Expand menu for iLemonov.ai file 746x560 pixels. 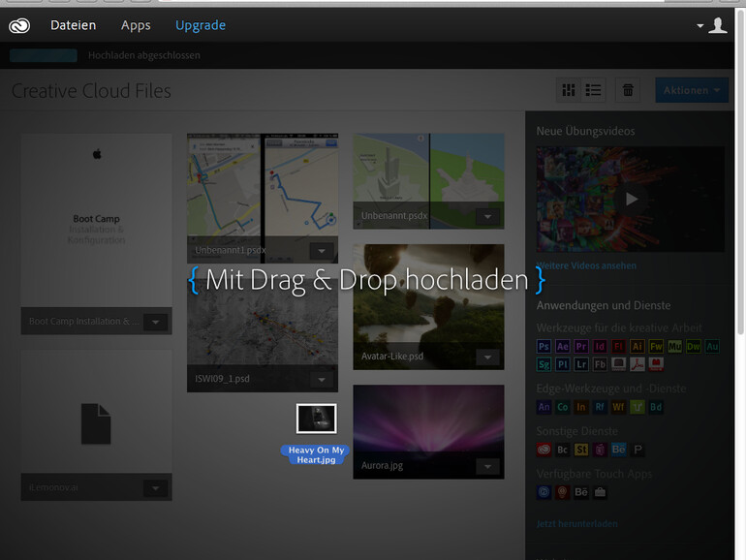[156, 488]
